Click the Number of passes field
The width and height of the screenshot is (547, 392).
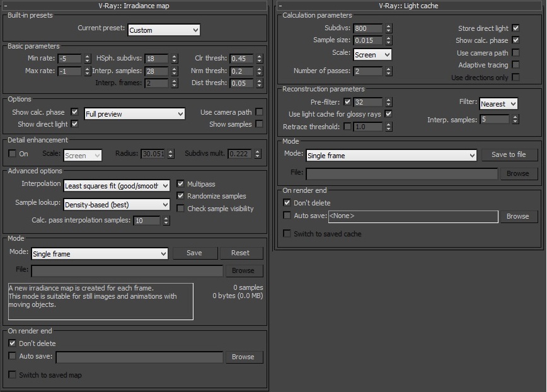point(368,71)
